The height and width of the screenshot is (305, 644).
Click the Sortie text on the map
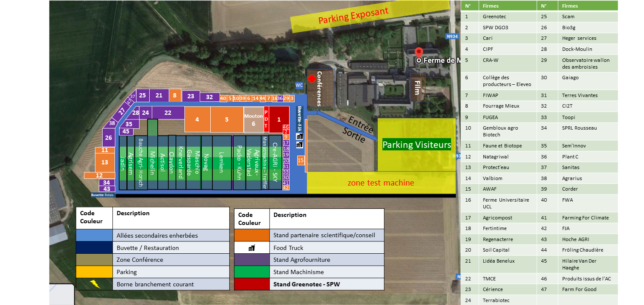354,135
